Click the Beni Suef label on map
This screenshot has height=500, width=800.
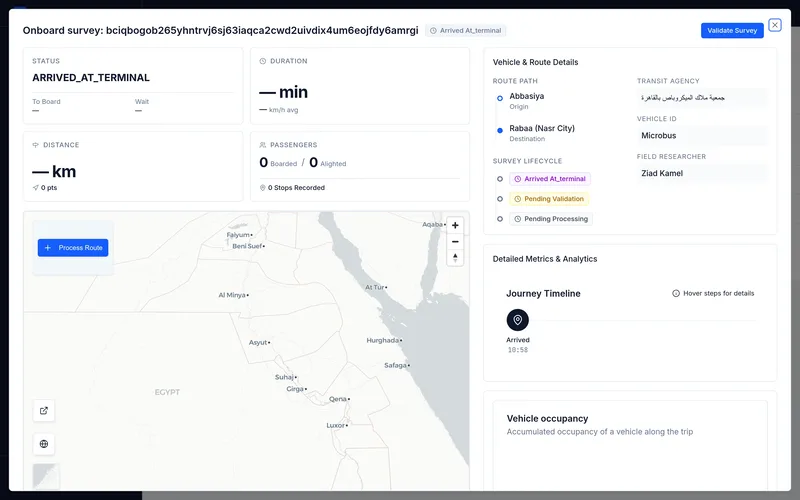coord(247,246)
